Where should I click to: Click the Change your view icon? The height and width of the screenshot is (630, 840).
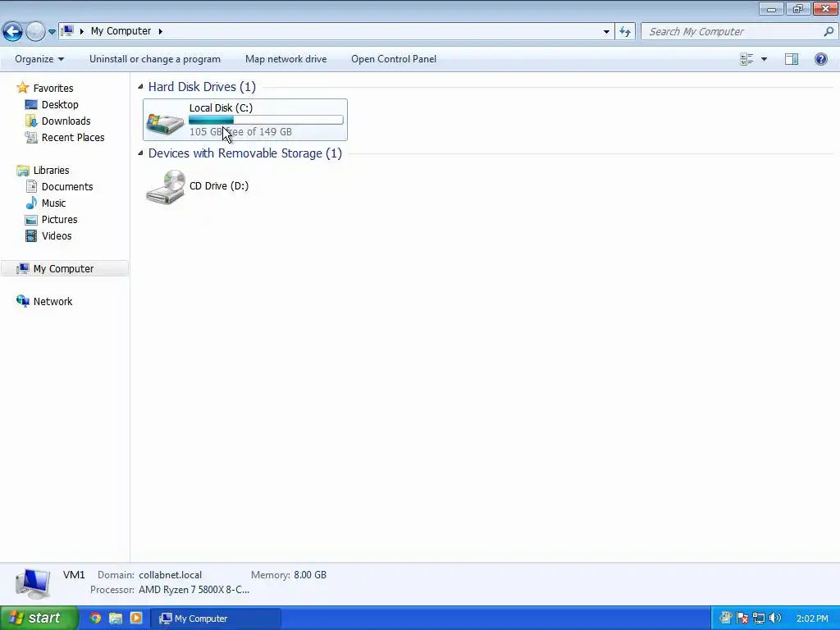[746, 59]
